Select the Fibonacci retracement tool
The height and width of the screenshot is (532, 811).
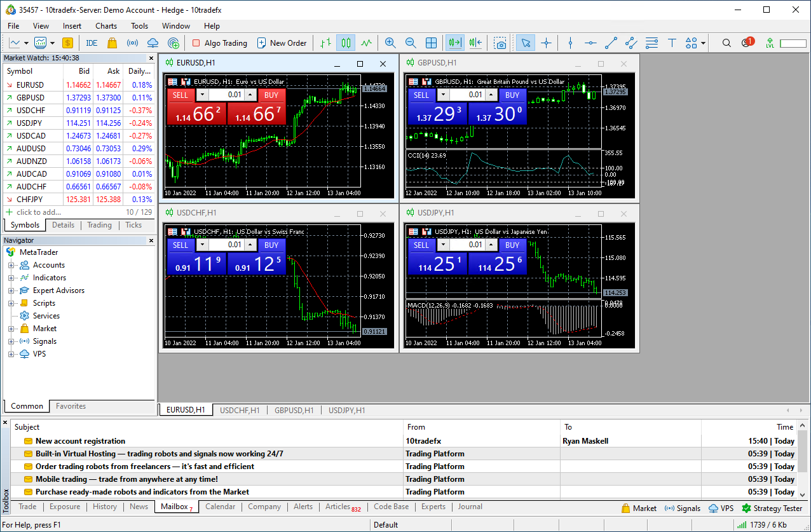coord(651,43)
